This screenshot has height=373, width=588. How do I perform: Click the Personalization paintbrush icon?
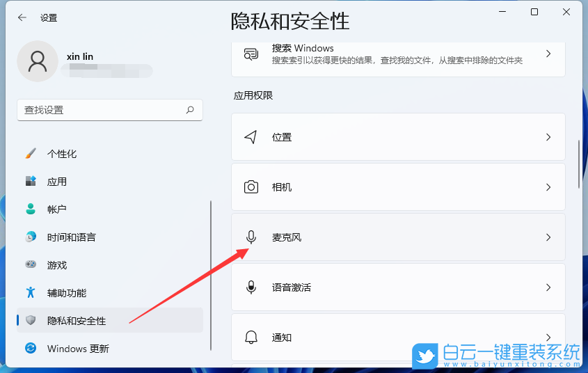[31, 153]
